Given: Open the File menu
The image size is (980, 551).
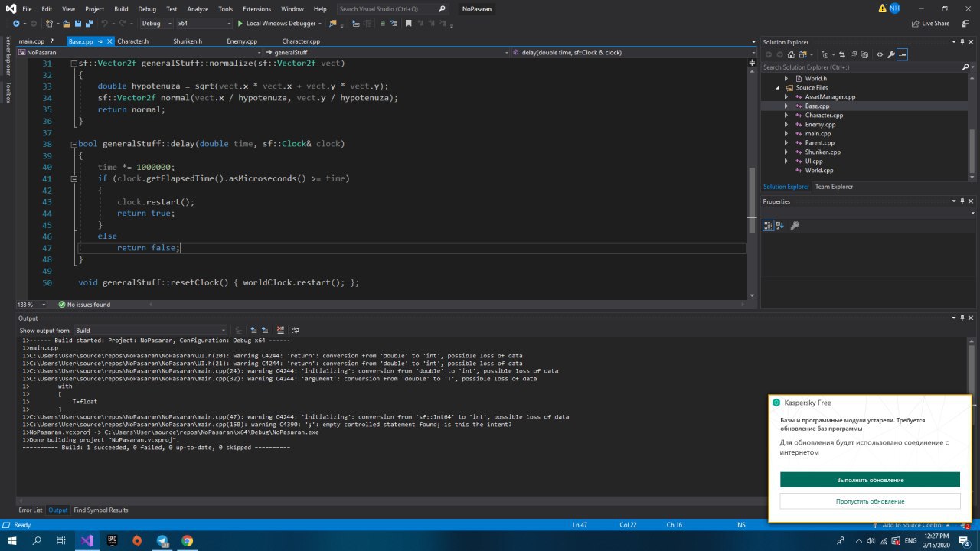Looking at the screenshot, I should pyautogui.click(x=27, y=9).
